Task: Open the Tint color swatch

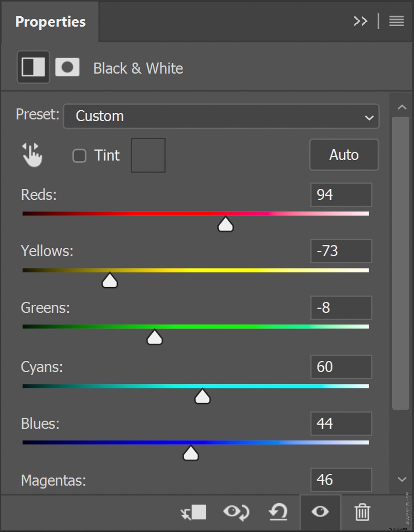Action: (x=148, y=155)
